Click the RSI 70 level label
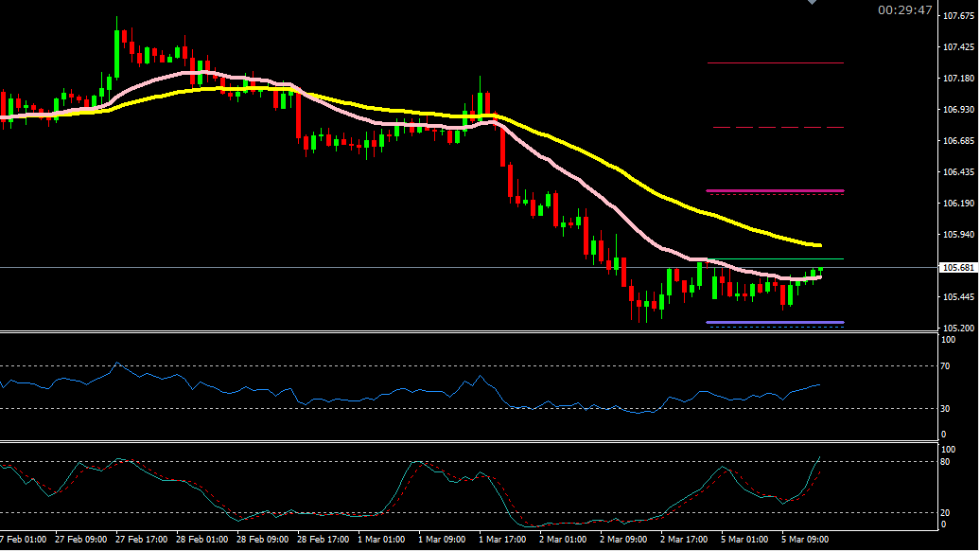Viewport: 980px width, 551px height. point(945,366)
